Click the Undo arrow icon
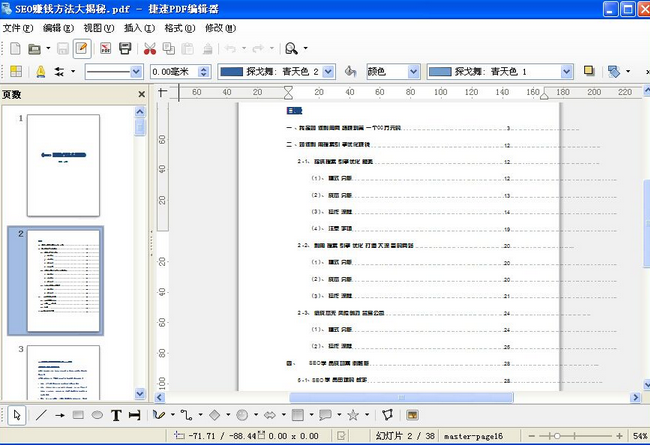This screenshot has width=650, height=445. pyautogui.click(x=230, y=49)
